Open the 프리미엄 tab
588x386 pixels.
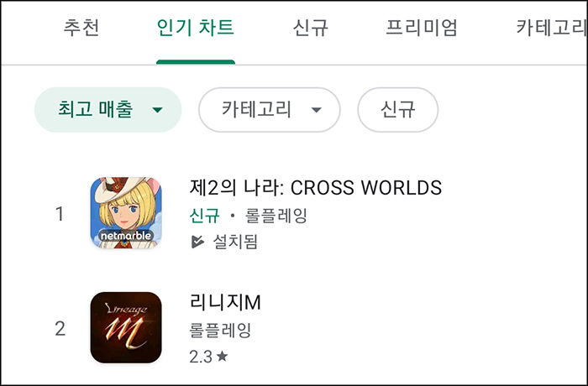[x=422, y=28]
